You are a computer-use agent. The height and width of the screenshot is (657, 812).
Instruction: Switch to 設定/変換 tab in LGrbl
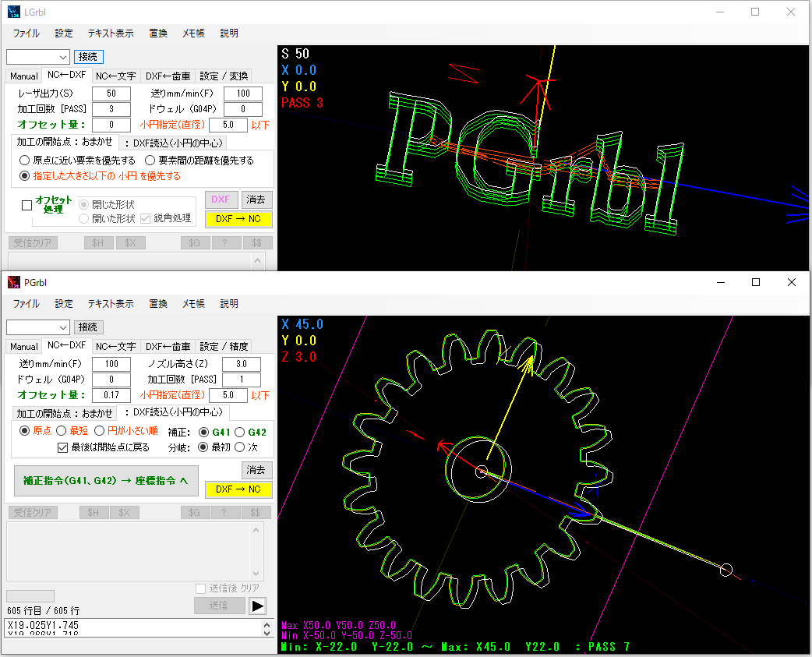pos(224,76)
